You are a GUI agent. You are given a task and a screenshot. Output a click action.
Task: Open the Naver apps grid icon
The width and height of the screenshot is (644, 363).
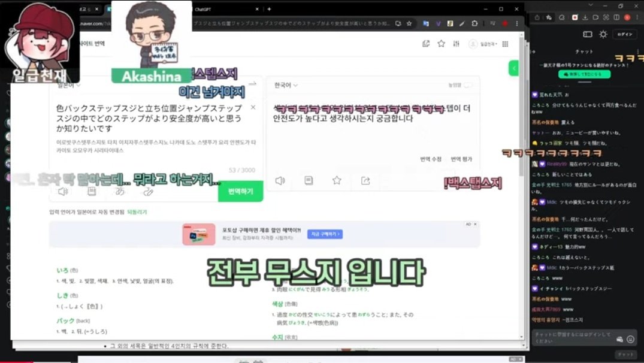click(x=505, y=44)
